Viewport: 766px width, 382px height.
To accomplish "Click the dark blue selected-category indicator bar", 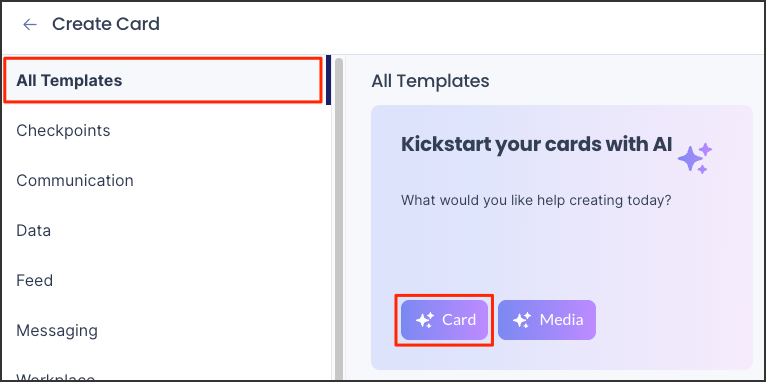I will (x=328, y=80).
